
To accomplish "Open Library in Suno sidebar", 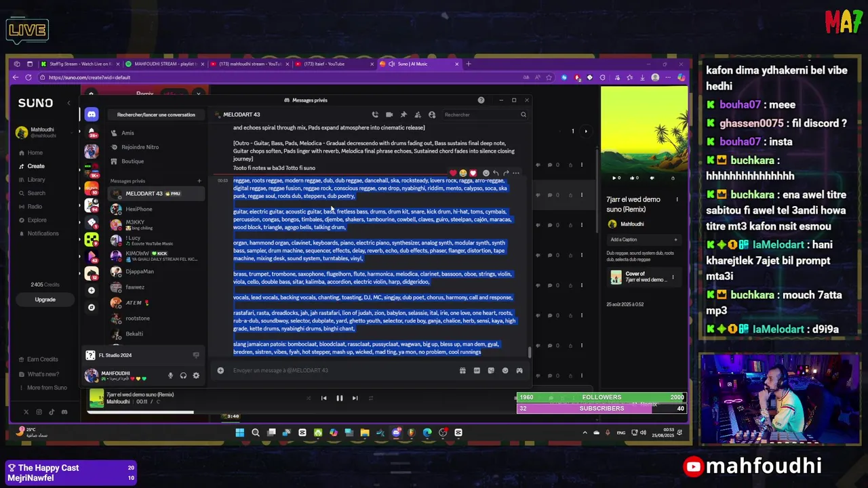I will tap(36, 180).
